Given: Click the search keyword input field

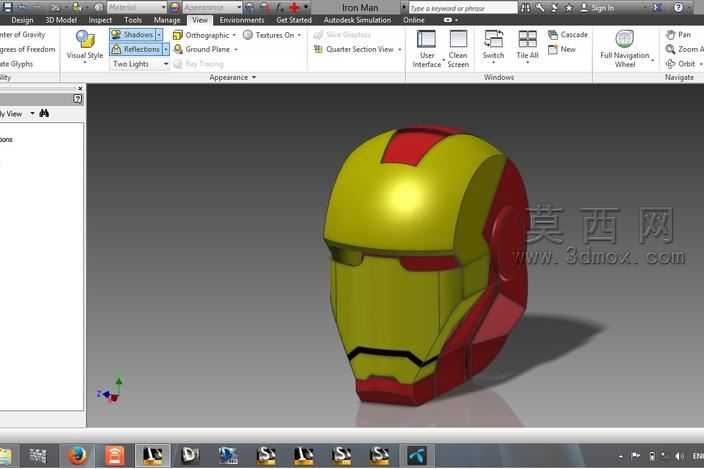Looking at the screenshot, I should (463, 8).
